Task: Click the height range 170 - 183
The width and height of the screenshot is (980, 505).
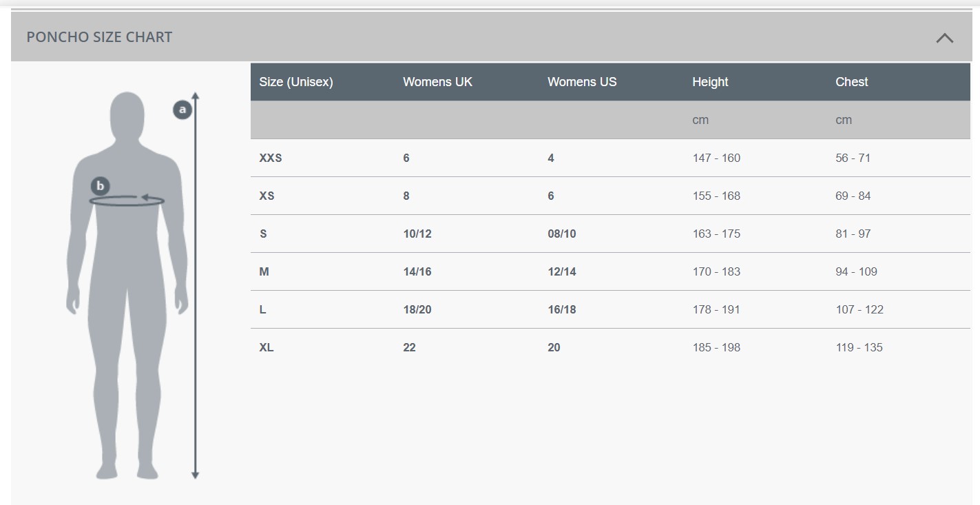Action: click(x=716, y=272)
